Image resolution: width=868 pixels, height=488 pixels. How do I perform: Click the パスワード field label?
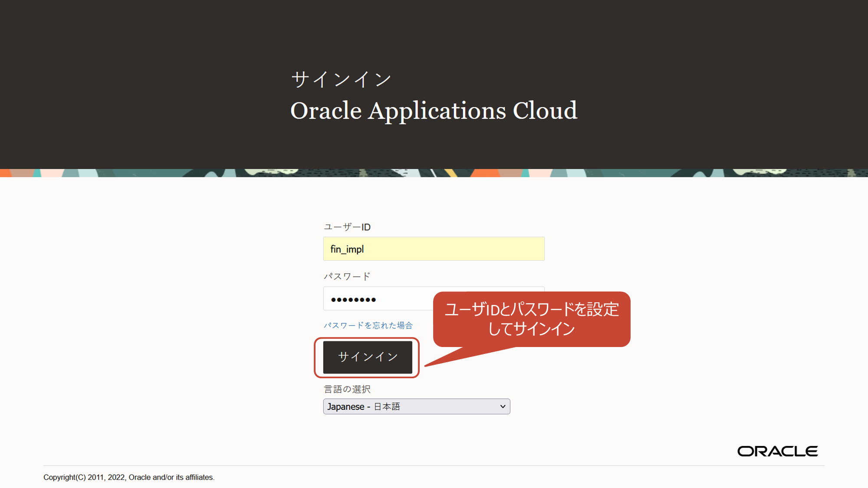(347, 276)
